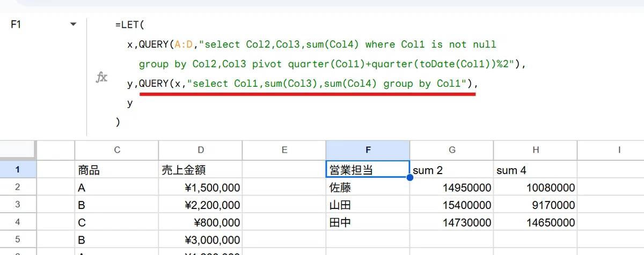Open the name box dropdown arrow
Viewport: 644px width, 255px height.
[x=74, y=25]
